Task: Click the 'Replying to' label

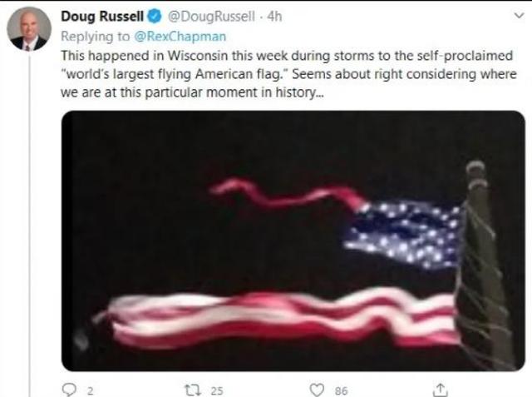Action: click(x=96, y=37)
